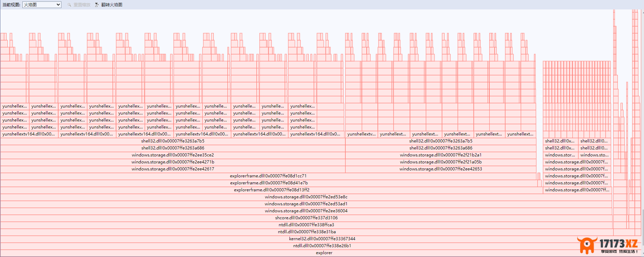Image resolution: width=644 pixels, height=257 pixels.
Task: Select the windows.storage.dll!0x00007ffe2ee42653 frame
Action: click(x=441, y=169)
